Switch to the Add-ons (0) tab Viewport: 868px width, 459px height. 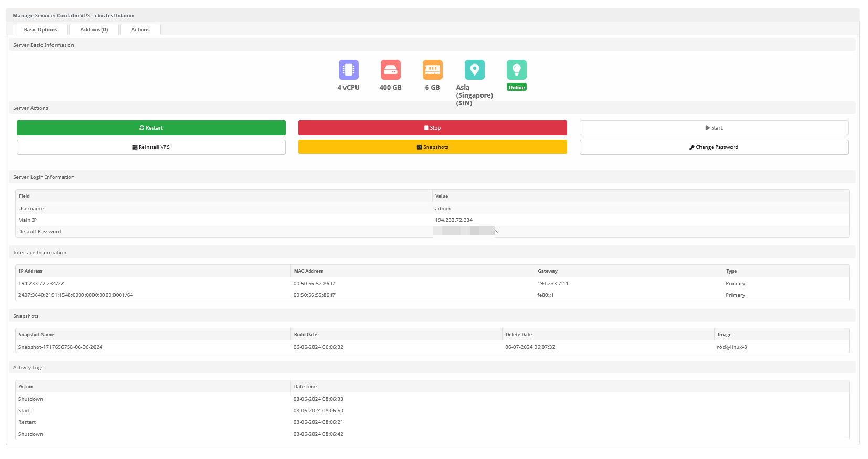pos(94,30)
